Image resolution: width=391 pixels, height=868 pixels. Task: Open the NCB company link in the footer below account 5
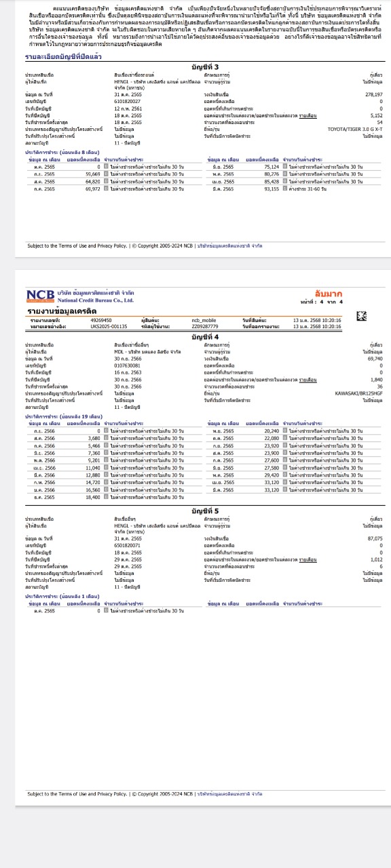[229, 793]
